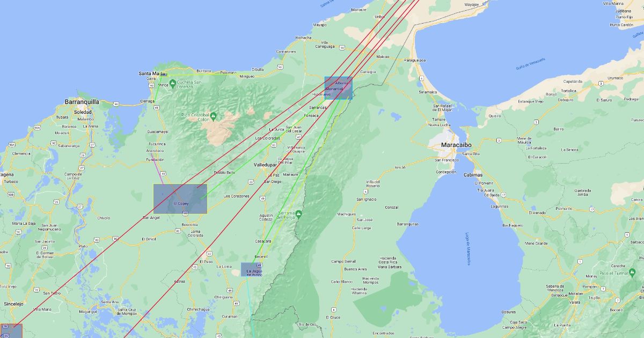The height and width of the screenshot is (338, 644).
Task: Click the Agustín Codazzi label
Action: pos(266,217)
